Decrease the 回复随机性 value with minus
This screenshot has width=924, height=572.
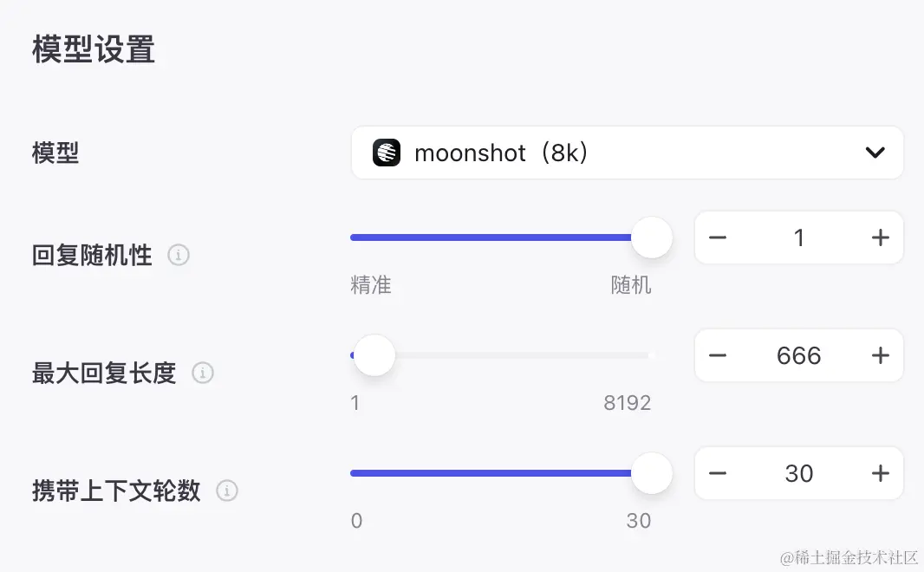point(718,237)
